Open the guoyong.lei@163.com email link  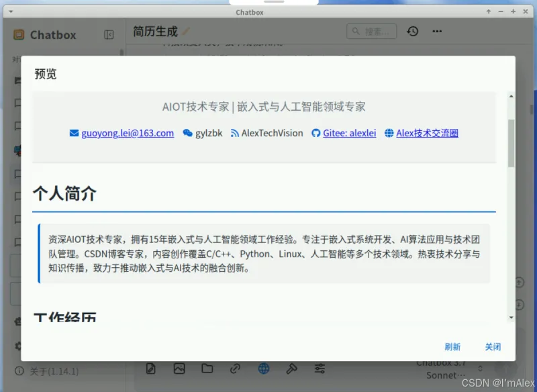(x=128, y=133)
